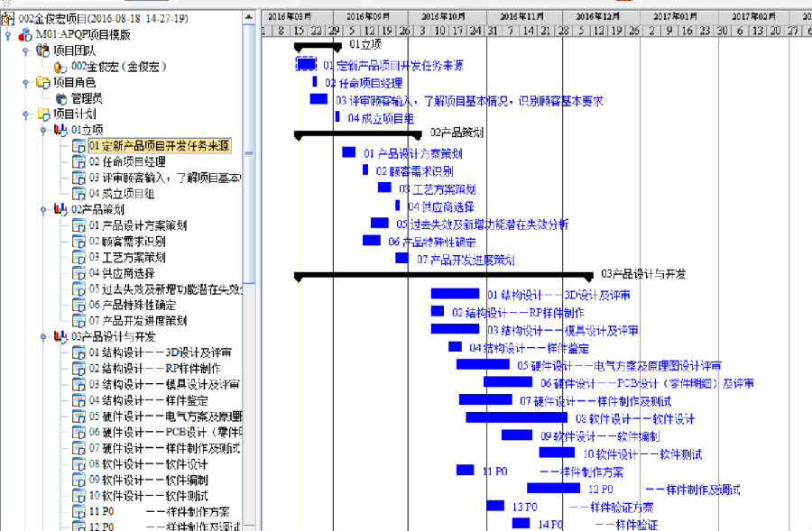Select tree item 03 结构设计——模具设计及评审
This screenshot has height=531, width=812.
click(x=164, y=385)
